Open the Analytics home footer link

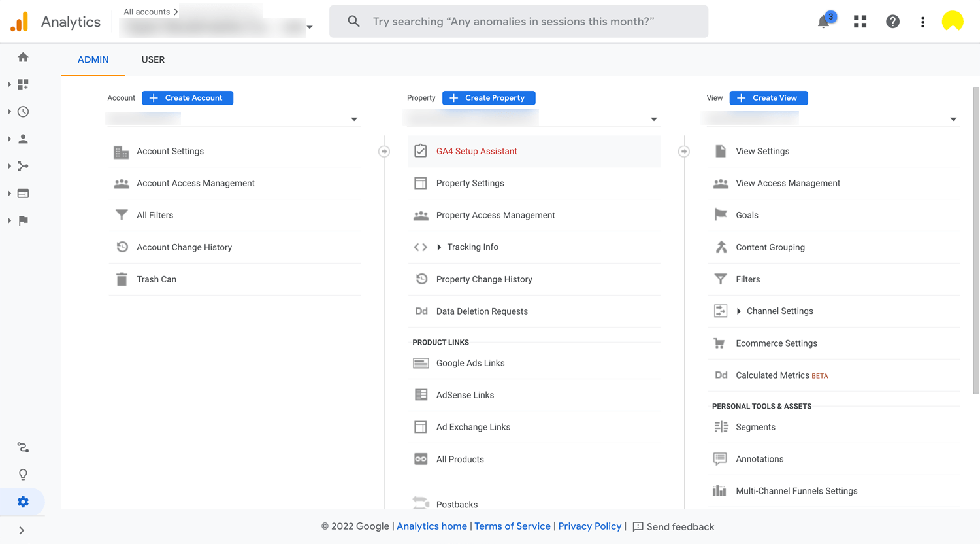pos(432,526)
